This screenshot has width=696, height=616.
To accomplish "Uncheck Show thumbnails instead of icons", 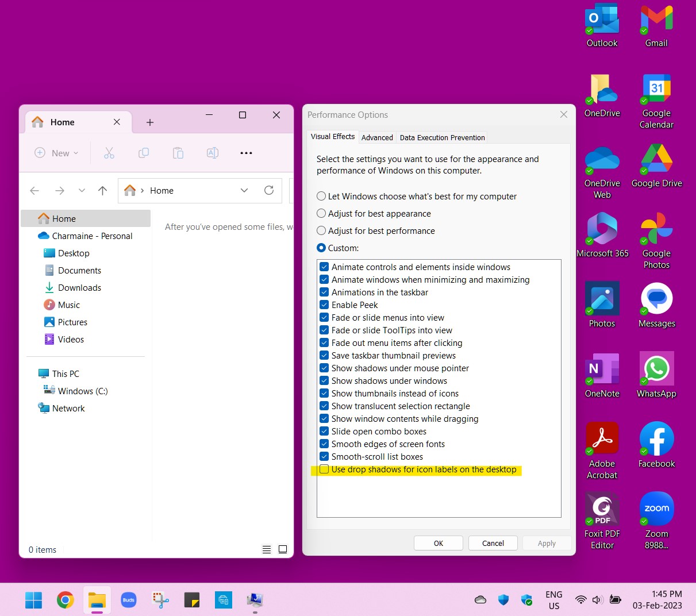I will point(325,394).
